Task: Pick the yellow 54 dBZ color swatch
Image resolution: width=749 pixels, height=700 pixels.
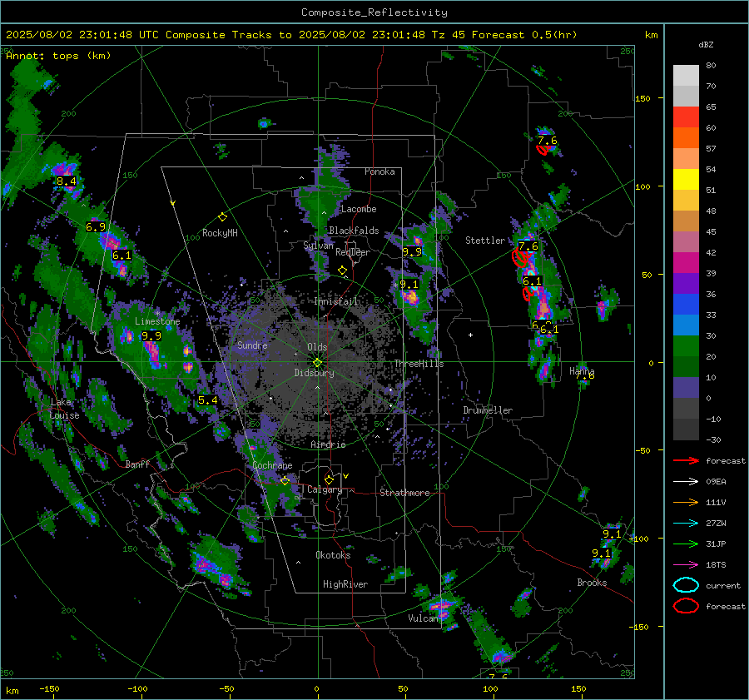Action: [x=686, y=179]
